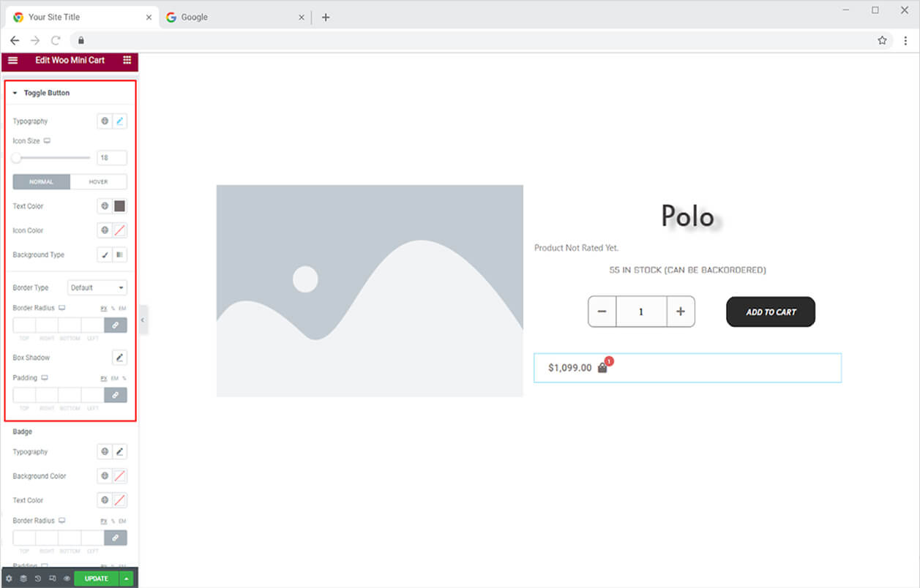
Task: Choose gradient background type icon
Action: pos(120,255)
